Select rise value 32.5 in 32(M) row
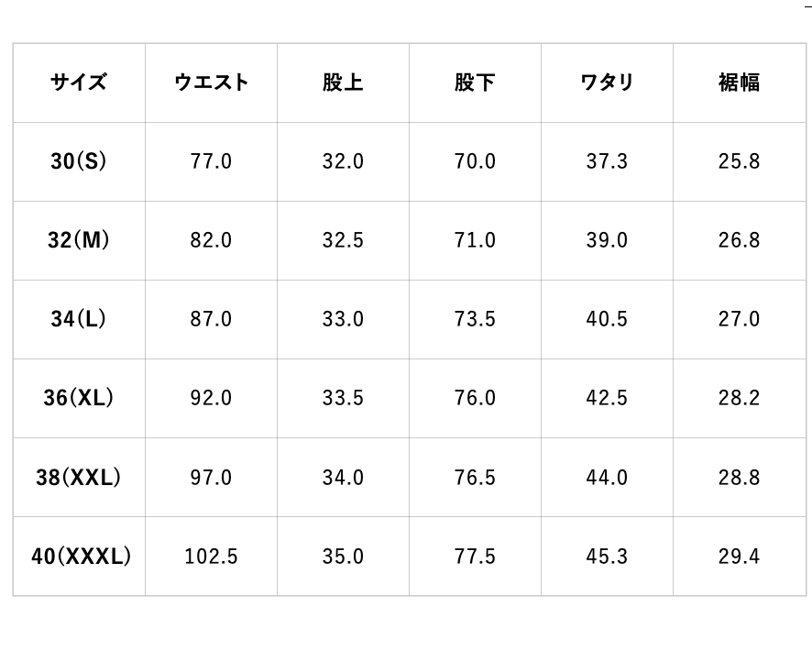The height and width of the screenshot is (651, 812). point(343,240)
